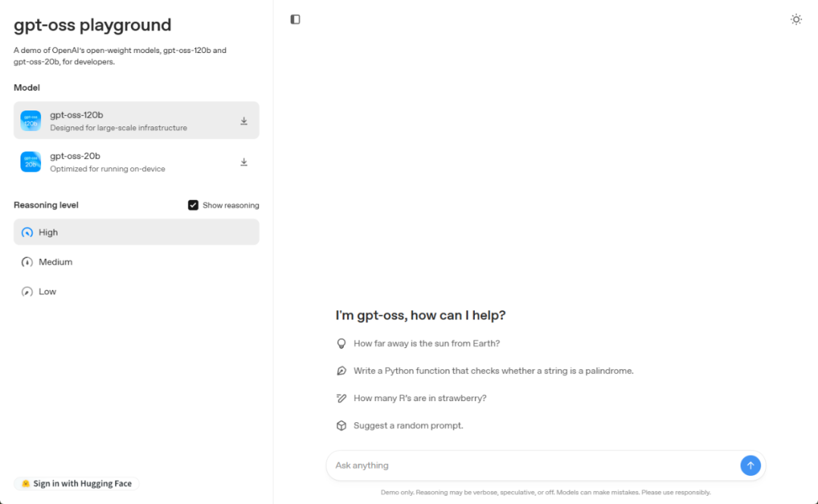This screenshot has width=818, height=504.
Task: Click the Hugging Face emoji icon
Action: coord(26,484)
